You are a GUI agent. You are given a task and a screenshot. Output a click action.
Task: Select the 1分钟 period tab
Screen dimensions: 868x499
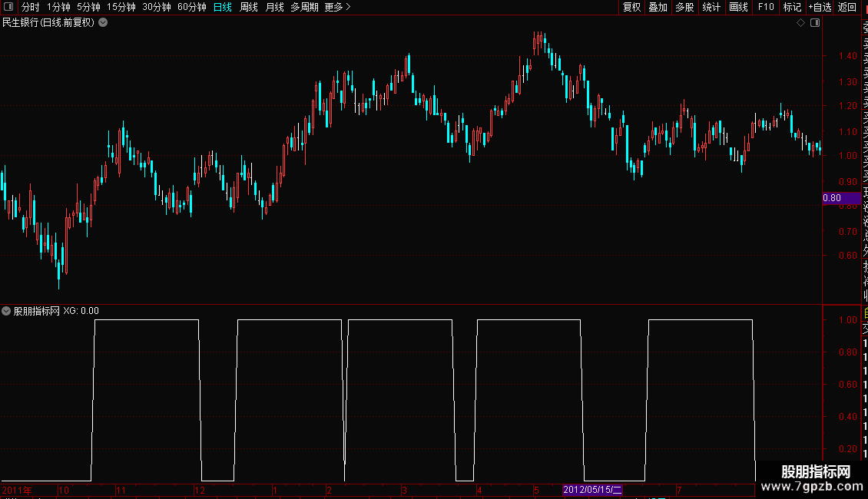pos(58,7)
